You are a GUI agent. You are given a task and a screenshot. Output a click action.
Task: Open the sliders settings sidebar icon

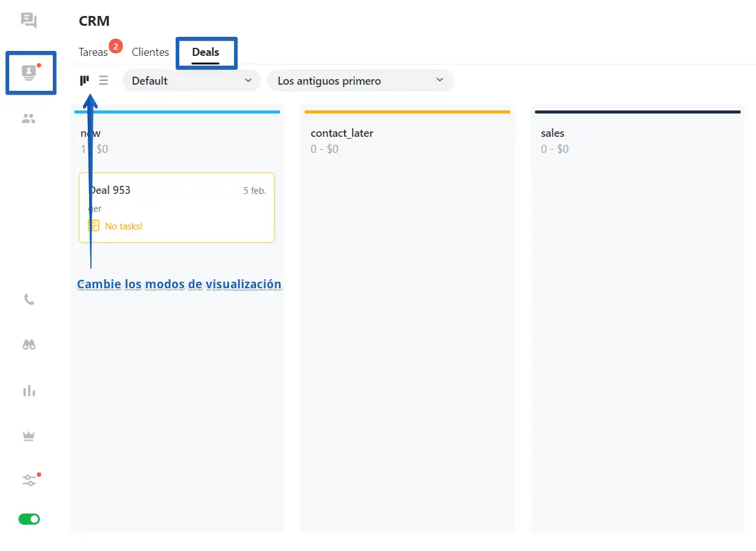(29, 480)
